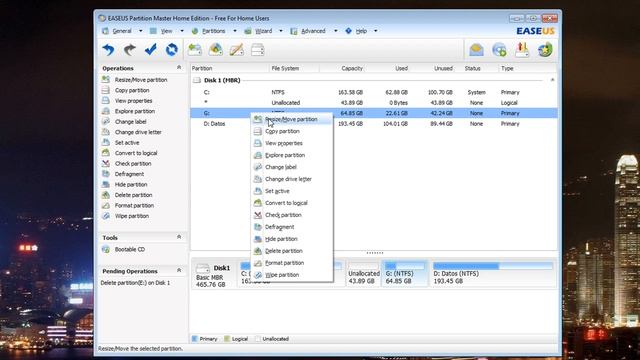Click the green globe star icon
The height and width of the screenshot is (360, 640).
[545, 50]
